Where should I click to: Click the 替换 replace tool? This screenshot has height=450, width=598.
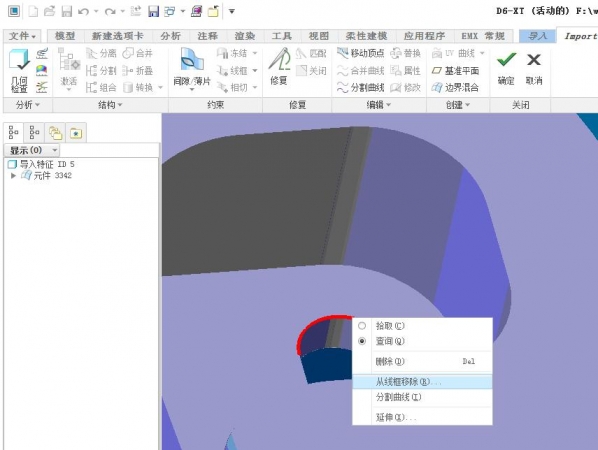[405, 53]
